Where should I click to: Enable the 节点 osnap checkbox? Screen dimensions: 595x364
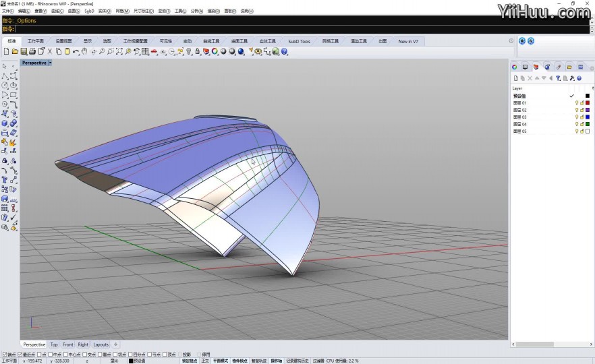[x=149, y=355]
